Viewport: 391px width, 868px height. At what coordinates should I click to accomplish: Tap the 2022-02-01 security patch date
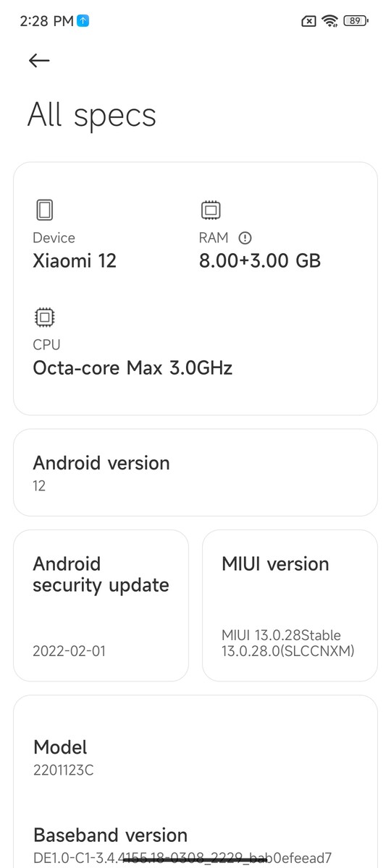pos(69,651)
